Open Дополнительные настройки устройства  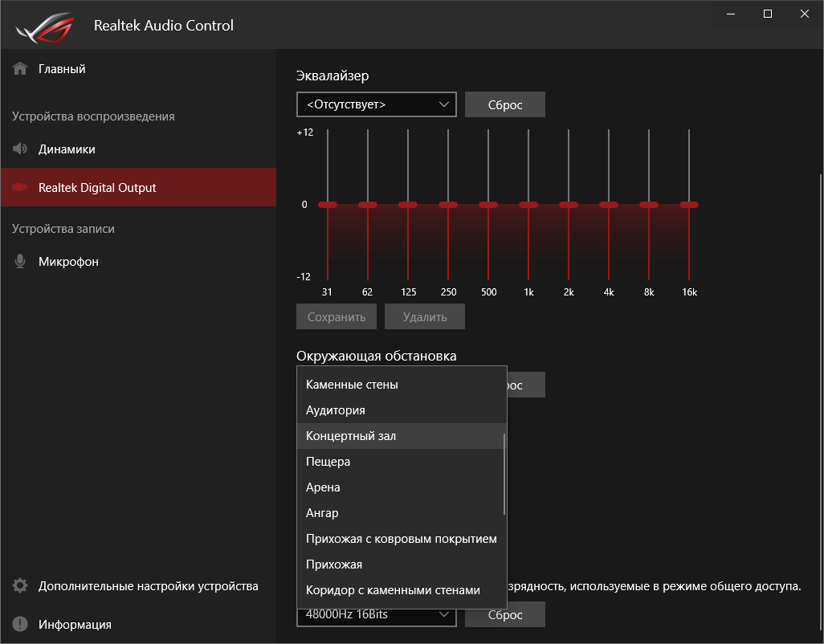point(138,585)
